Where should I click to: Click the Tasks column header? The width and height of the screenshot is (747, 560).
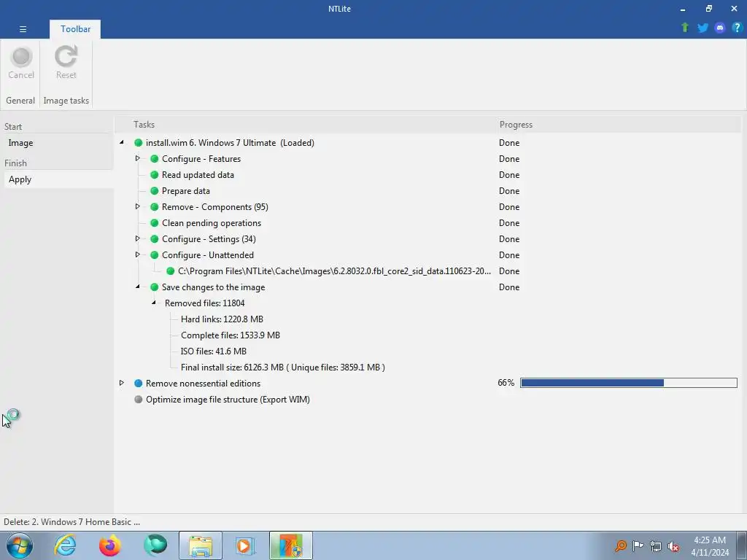tap(144, 124)
